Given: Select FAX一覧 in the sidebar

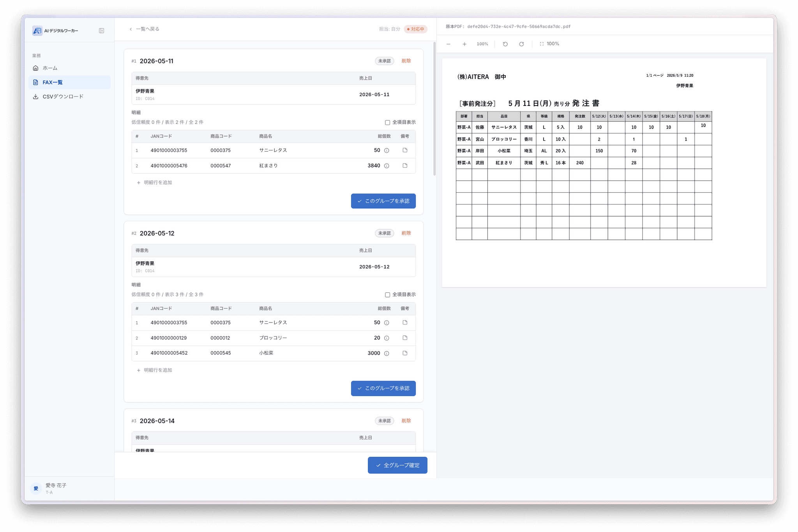Looking at the screenshot, I should pos(69,82).
